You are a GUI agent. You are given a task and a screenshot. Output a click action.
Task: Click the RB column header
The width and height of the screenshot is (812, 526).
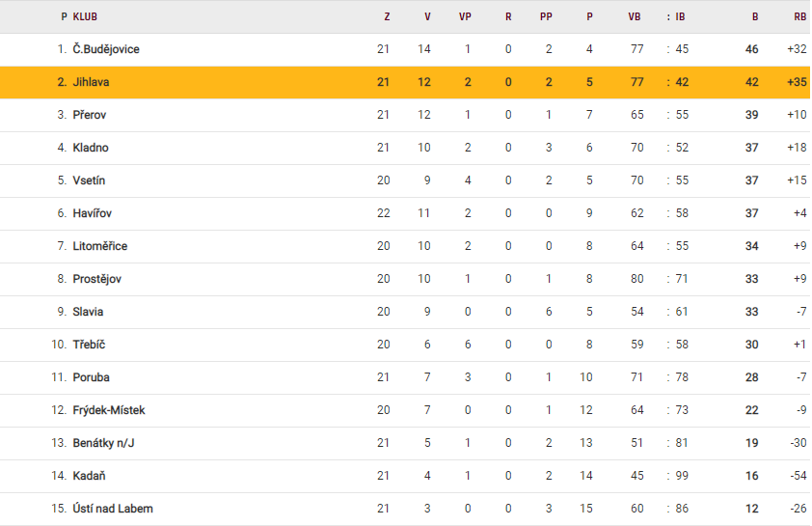pos(799,16)
